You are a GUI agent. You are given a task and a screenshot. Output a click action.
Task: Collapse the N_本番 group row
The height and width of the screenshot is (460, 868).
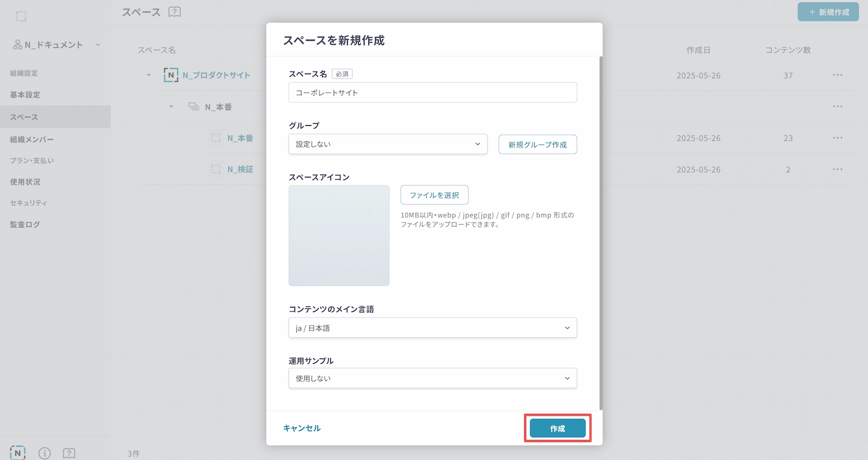click(171, 107)
